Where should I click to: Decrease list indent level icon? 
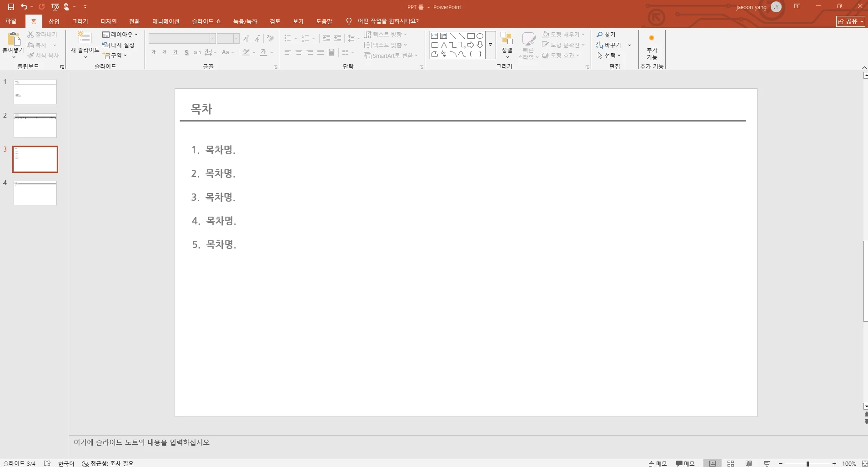click(x=326, y=38)
